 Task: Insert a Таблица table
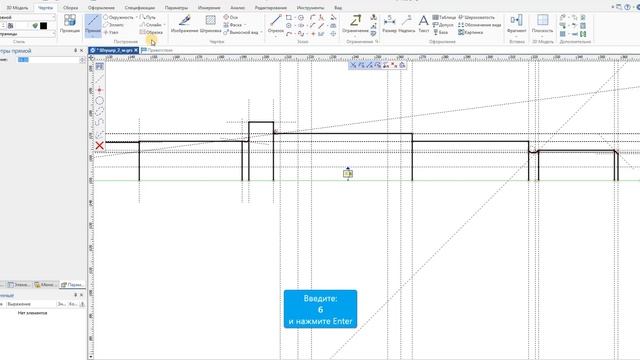point(444,17)
